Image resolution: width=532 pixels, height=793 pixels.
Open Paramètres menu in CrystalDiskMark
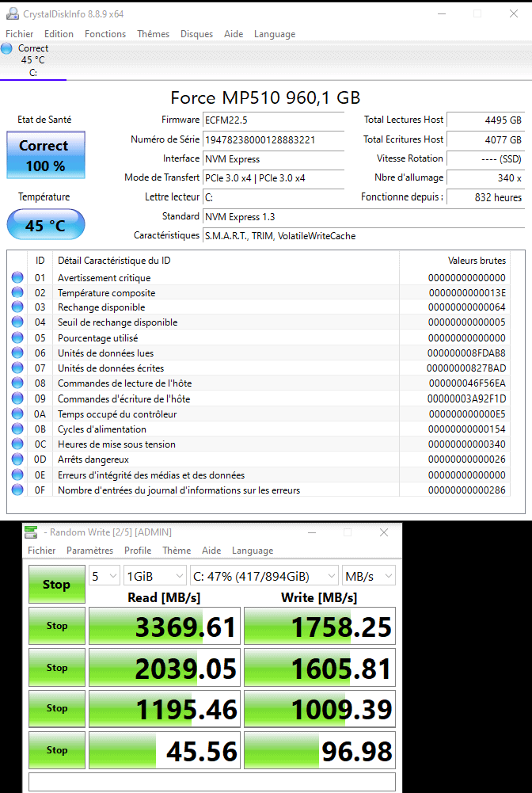coord(90,551)
